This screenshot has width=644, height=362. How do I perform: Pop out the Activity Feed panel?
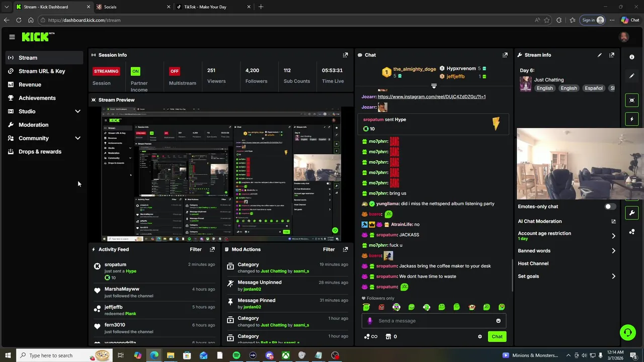(212, 249)
